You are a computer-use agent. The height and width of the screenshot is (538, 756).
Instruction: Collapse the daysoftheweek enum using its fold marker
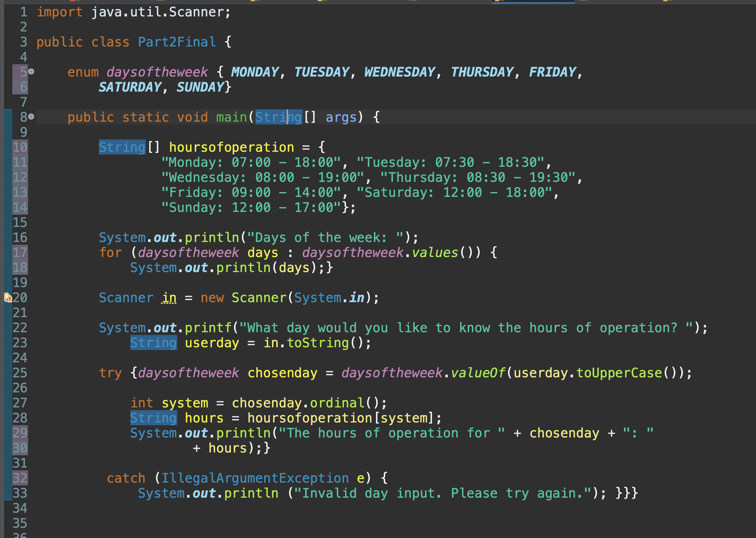coord(30,72)
